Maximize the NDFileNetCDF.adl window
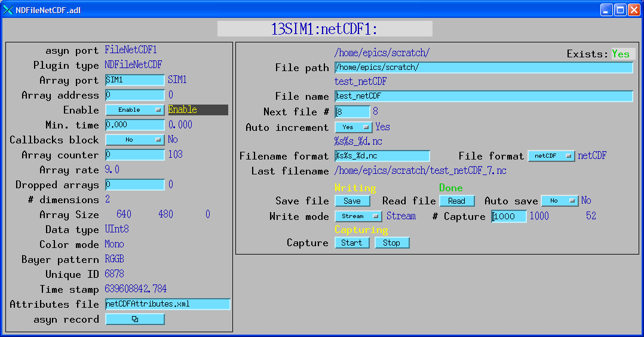Image resolution: width=644 pixels, height=337 pixels. click(x=620, y=10)
